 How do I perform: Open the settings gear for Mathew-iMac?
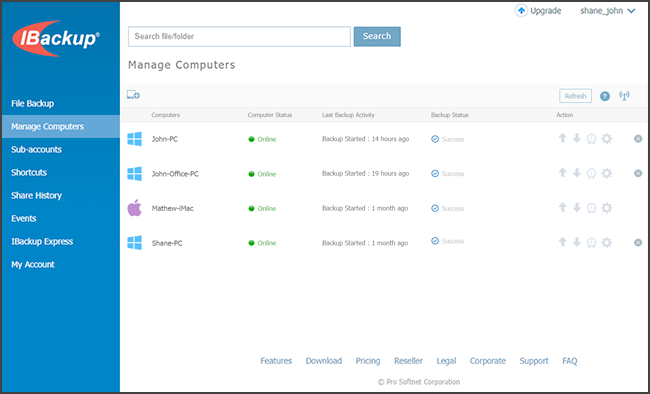[x=606, y=208]
